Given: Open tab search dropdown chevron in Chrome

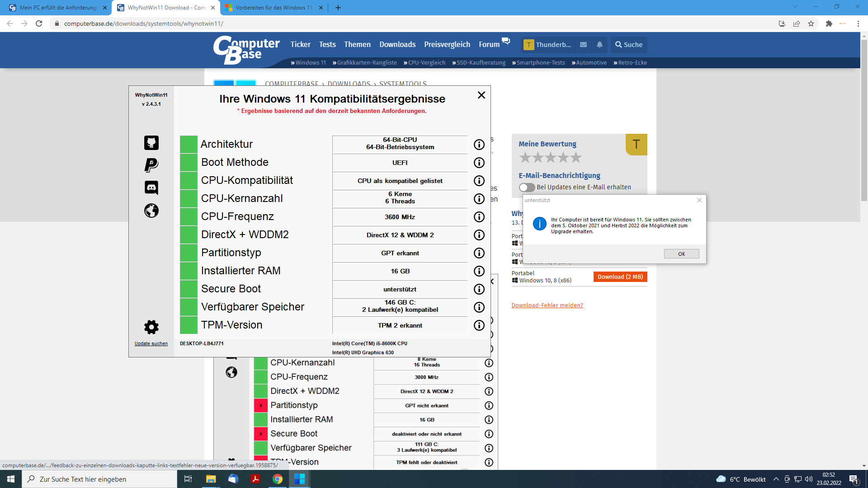Looking at the screenshot, I should pyautogui.click(x=795, y=7).
